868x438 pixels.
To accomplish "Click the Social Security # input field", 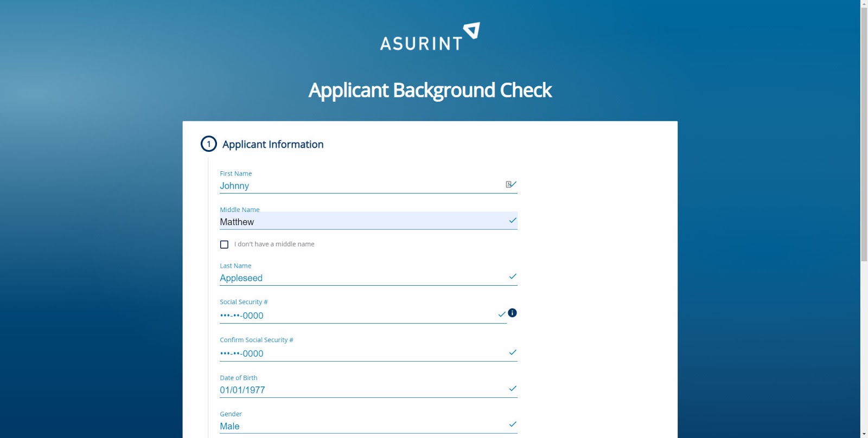I will click(363, 315).
